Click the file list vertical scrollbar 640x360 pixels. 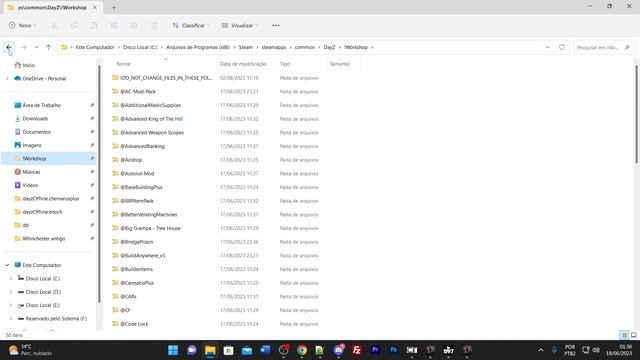[636, 114]
